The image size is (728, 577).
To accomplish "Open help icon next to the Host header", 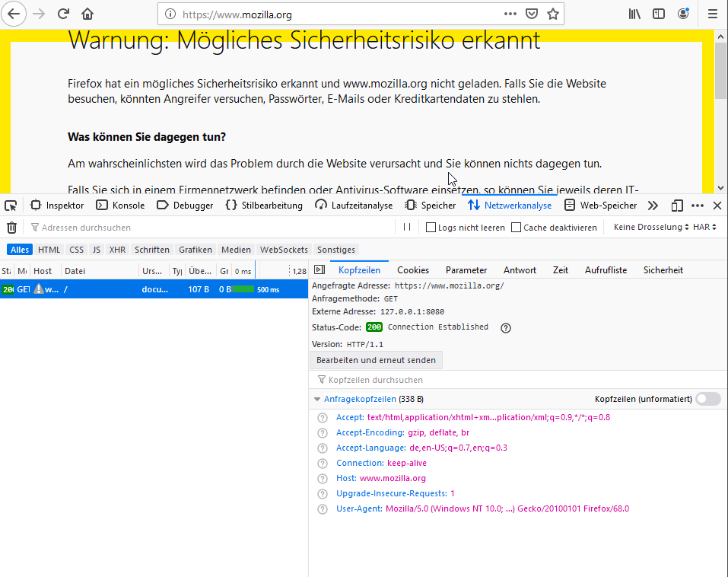I will (x=323, y=479).
